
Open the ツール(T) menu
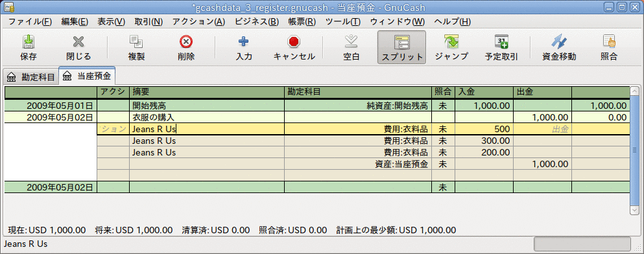click(343, 22)
